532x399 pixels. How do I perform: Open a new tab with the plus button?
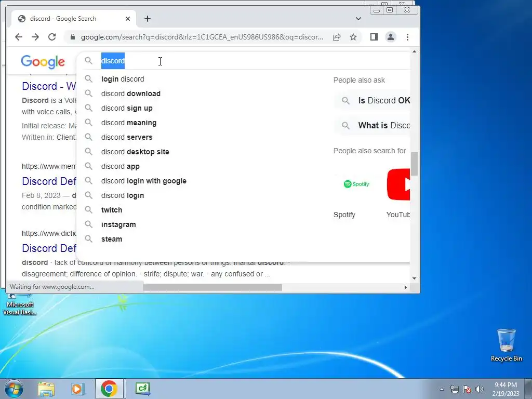tap(147, 19)
